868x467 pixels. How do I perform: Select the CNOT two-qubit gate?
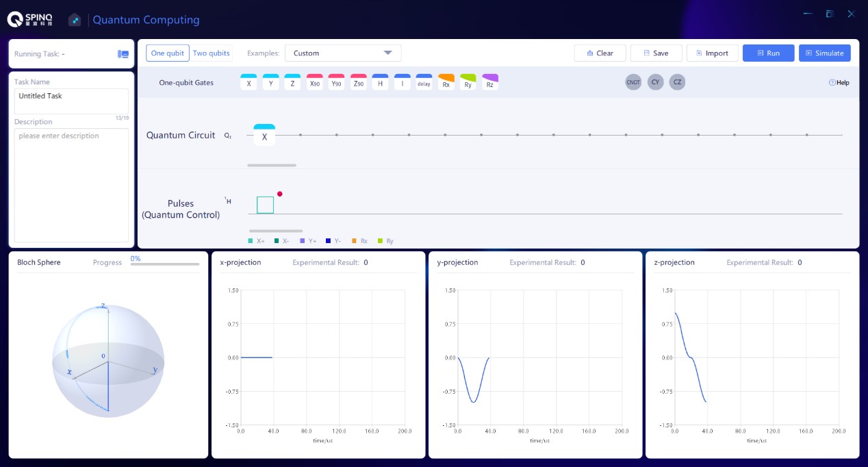point(633,82)
